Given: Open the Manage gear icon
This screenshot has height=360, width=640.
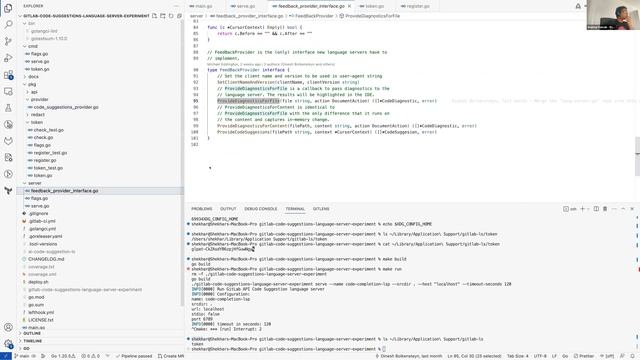Looking at the screenshot, I should coord(8,344).
